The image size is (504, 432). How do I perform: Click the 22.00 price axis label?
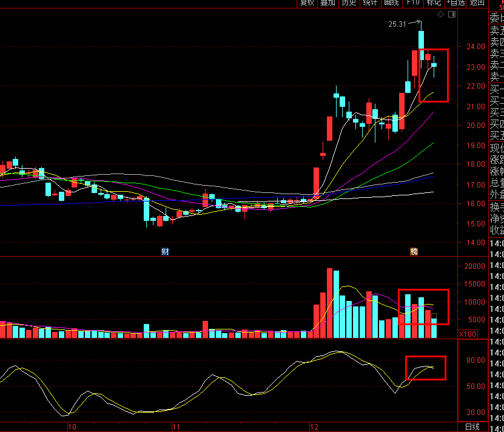[x=476, y=86]
